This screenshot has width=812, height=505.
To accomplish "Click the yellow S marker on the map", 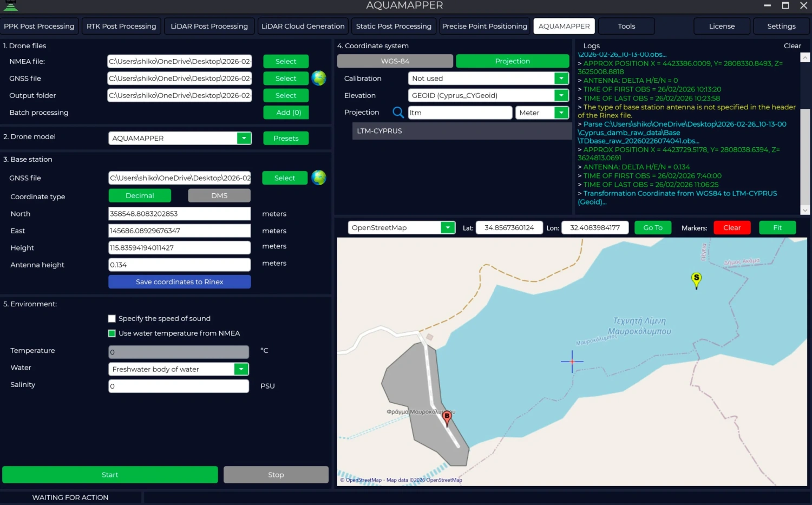I will pos(697,280).
